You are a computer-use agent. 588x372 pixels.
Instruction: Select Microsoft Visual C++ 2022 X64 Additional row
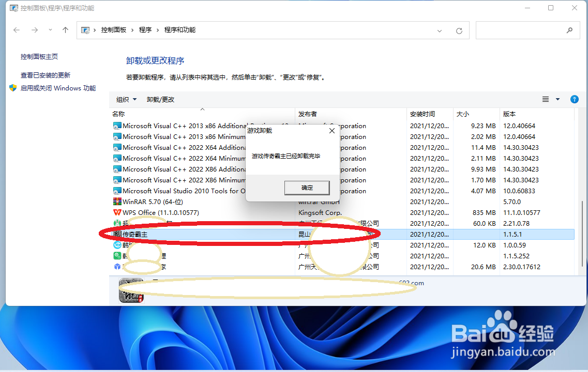343,148
